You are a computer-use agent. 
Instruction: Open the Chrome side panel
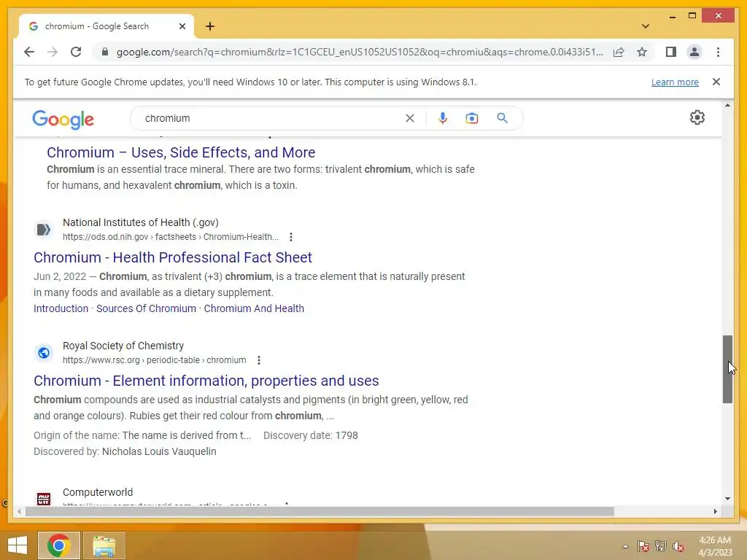[x=671, y=52]
